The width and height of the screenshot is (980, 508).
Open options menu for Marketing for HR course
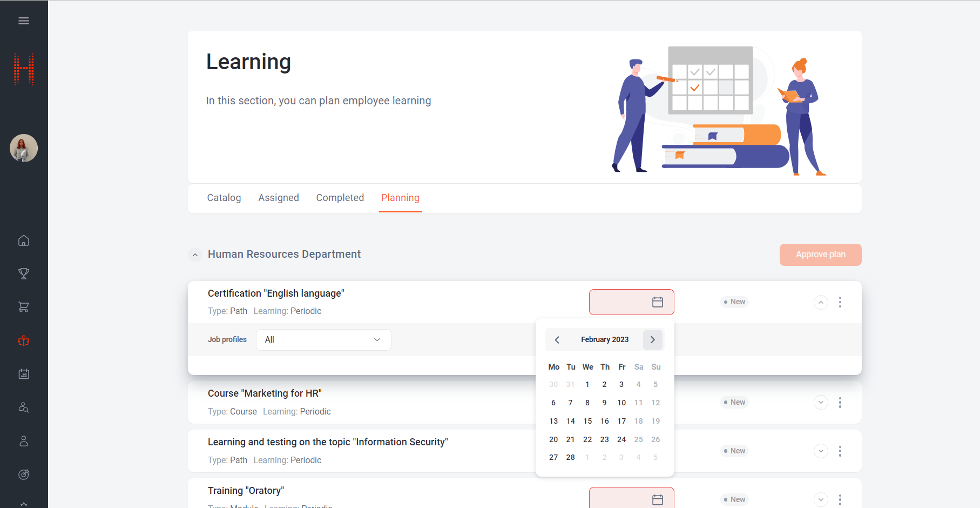pyautogui.click(x=840, y=403)
